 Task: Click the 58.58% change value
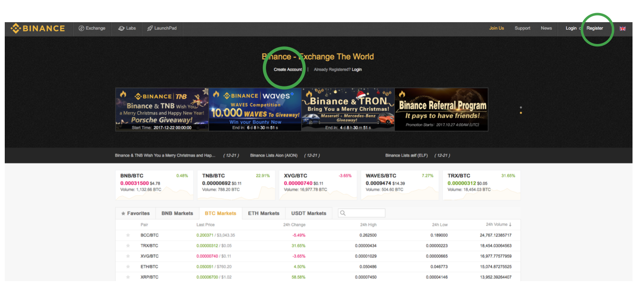click(x=298, y=277)
